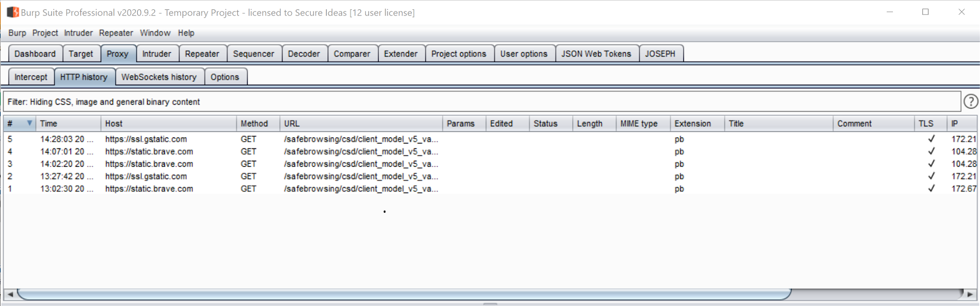Click the TLS checkmark of request 1
The width and height of the screenshot is (980, 306).
pyautogui.click(x=932, y=189)
